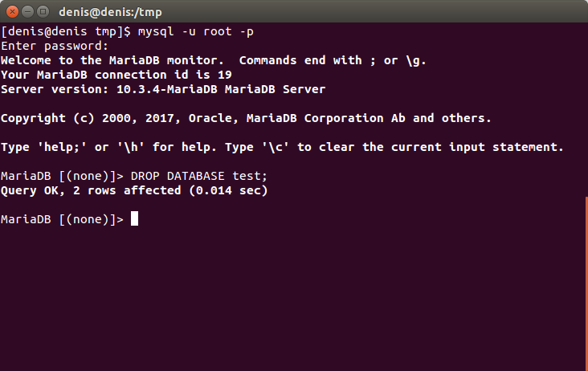Screen dimensions: 588x371
Task: Click the last MariaDB [(none)]> prompt
Action: [x=62, y=219]
